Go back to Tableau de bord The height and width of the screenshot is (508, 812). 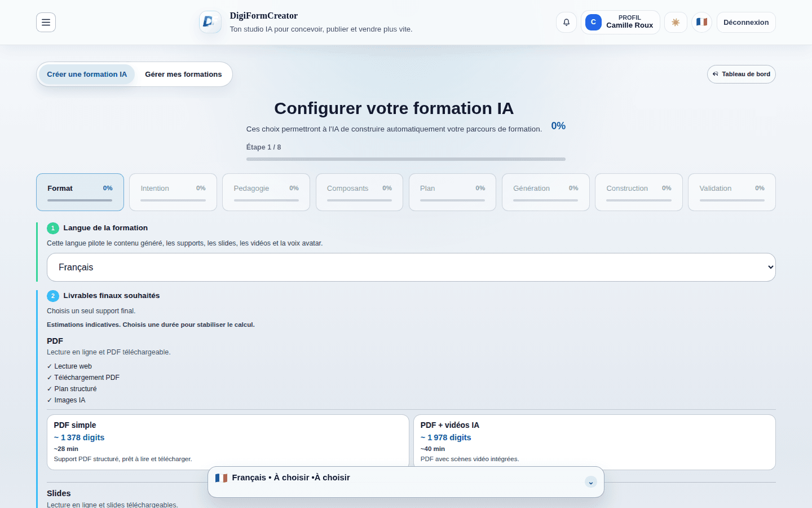tap(741, 75)
